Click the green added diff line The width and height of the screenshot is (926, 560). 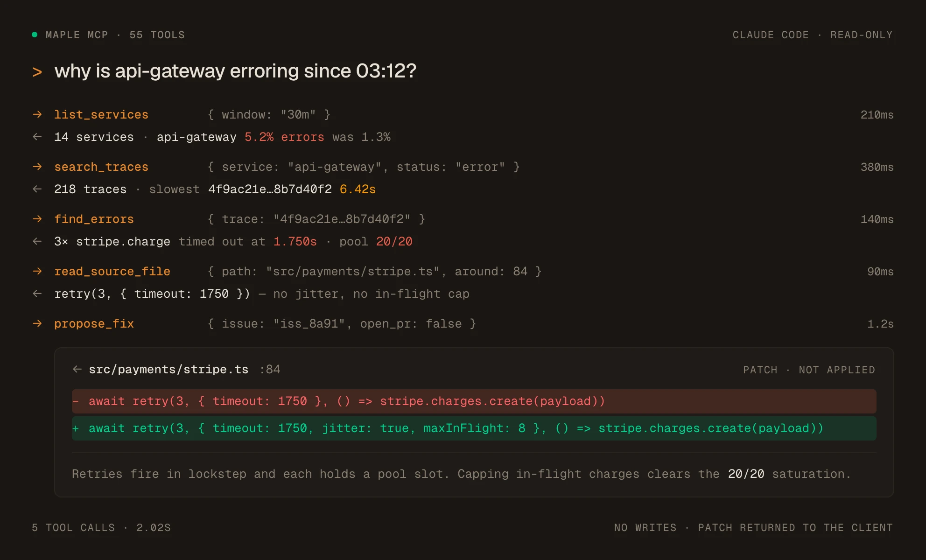coord(474,428)
